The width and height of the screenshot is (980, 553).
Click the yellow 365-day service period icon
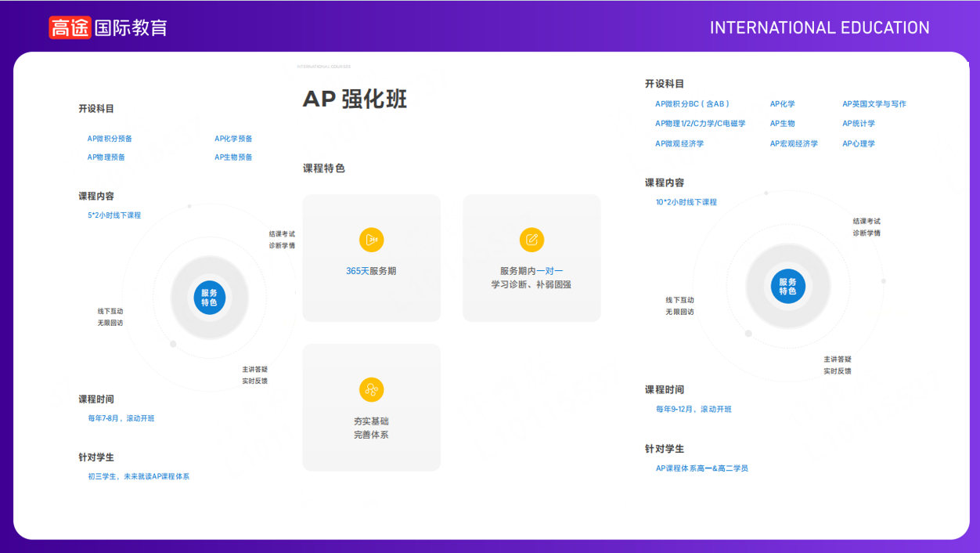click(372, 240)
